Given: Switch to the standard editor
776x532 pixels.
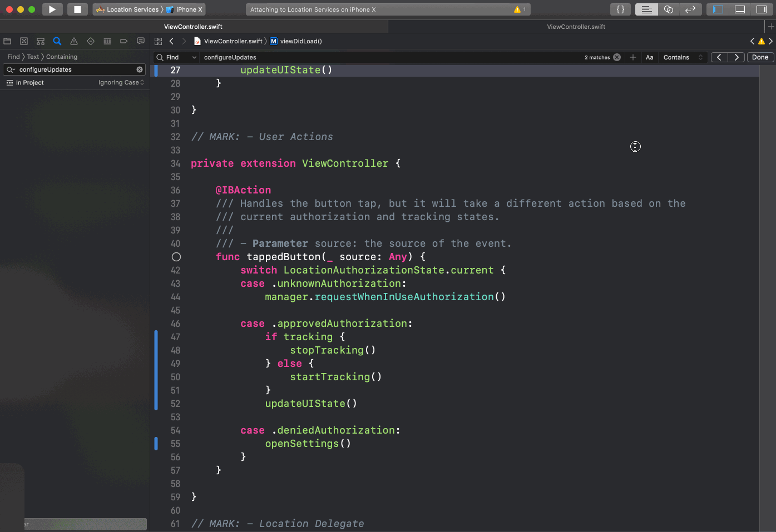Looking at the screenshot, I should (646, 9).
